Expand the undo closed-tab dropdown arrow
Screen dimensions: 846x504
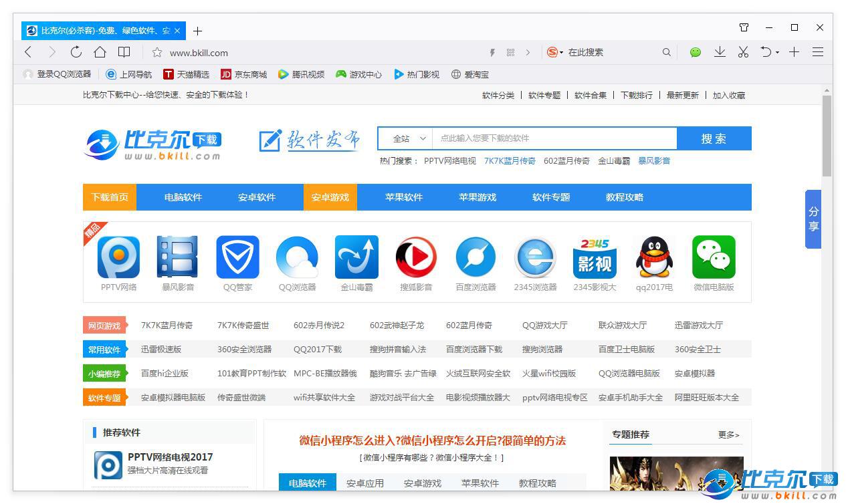pyautogui.click(x=777, y=53)
